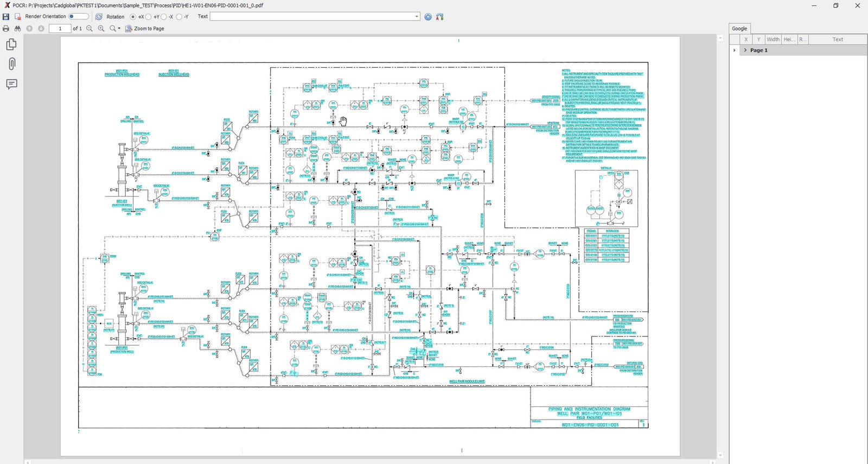Viewport: 868px width, 464px height.
Task: Click the Width column header
Action: coord(773,40)
